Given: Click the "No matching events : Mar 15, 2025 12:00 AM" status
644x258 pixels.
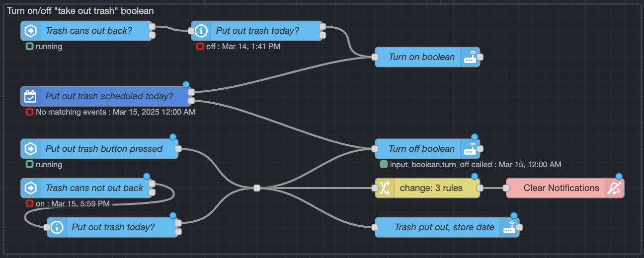Looking at the screenshot, I should 115,112.
